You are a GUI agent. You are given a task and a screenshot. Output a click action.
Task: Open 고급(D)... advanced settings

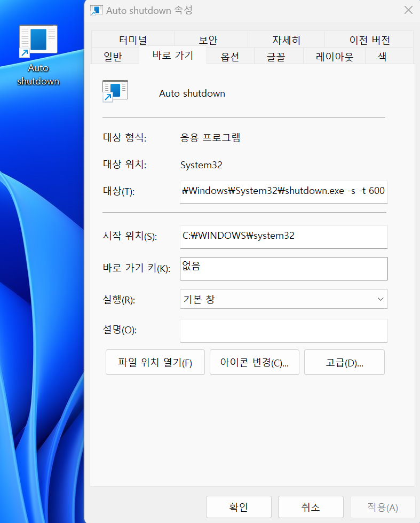[x=344, y=362]
